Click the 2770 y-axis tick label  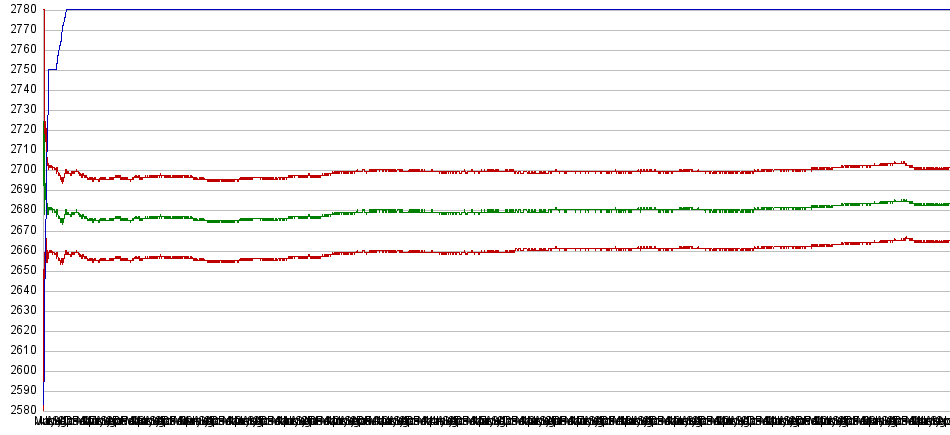pos(19,30)
